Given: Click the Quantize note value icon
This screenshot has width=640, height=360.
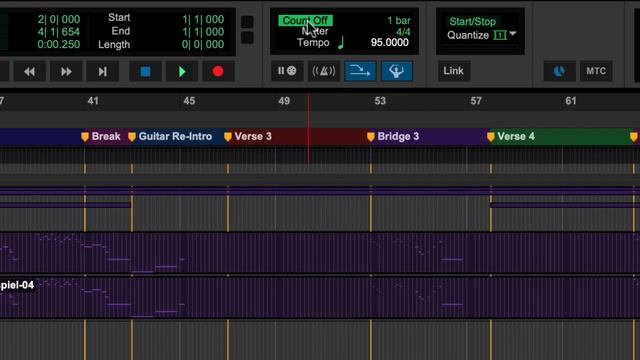Looking at the screenshot, I should [500, 35].
